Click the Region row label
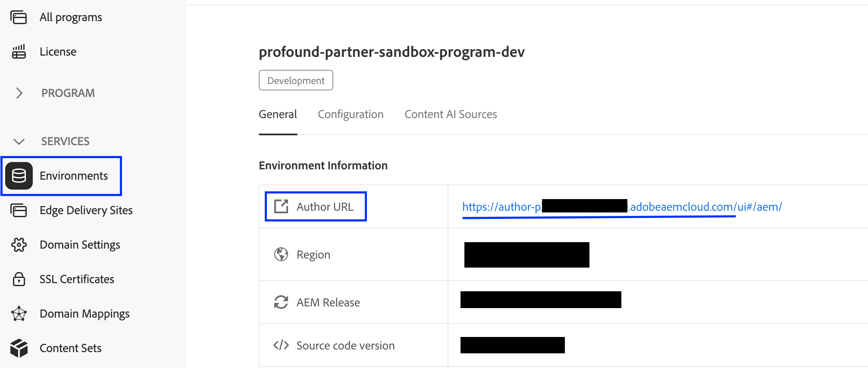868x368 pixels. (x=313, y=255)
